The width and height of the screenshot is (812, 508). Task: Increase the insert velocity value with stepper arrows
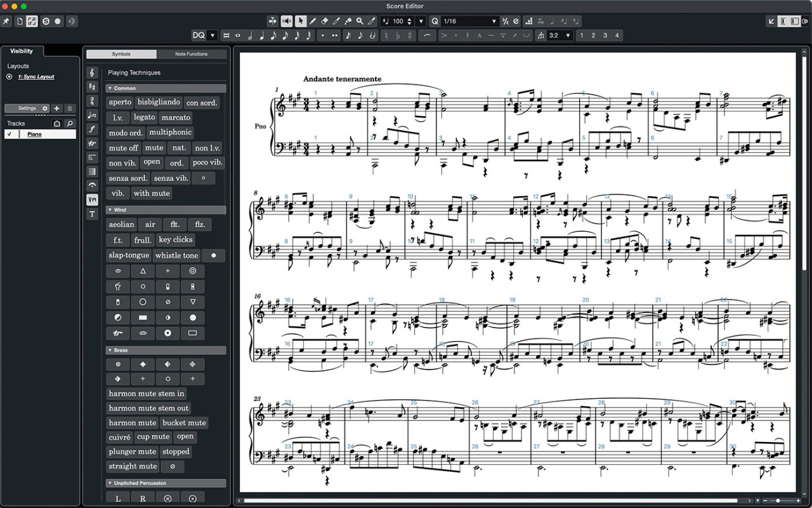coord(409,18)
